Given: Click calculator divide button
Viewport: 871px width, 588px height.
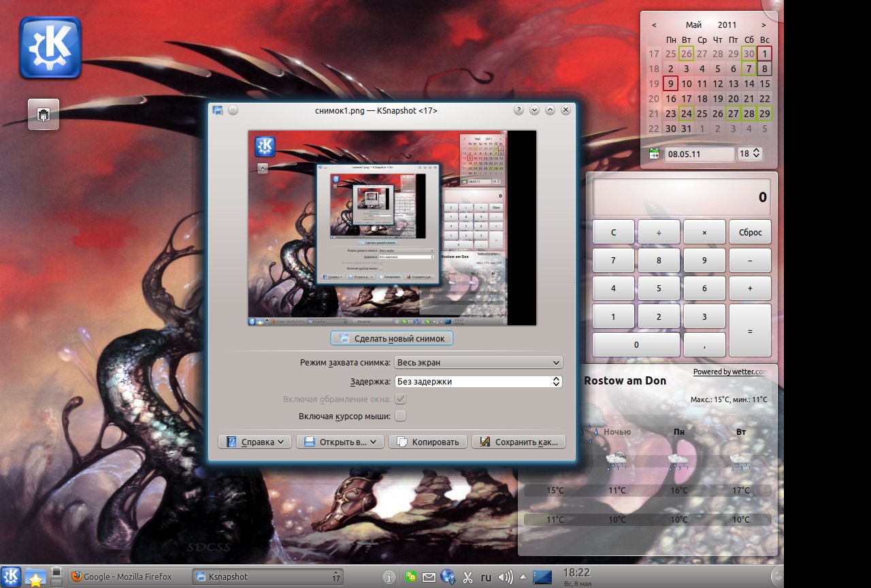Looking at the screenshot, I should (x=659, y=232).
